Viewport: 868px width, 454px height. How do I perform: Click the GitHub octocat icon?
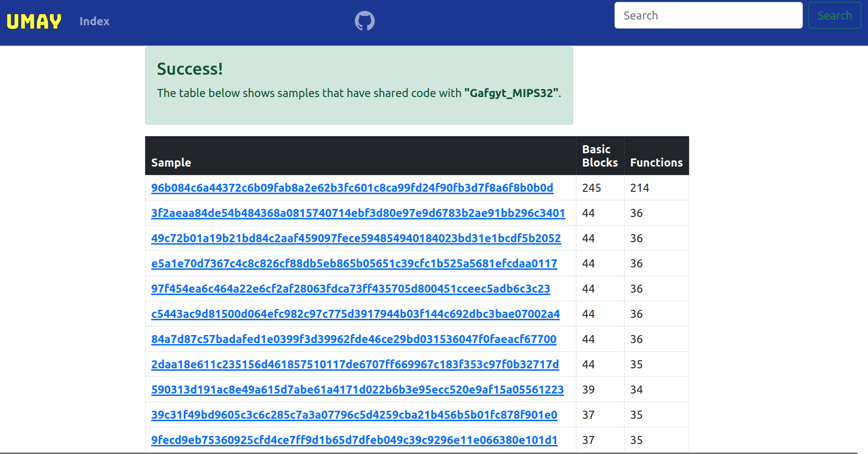tap(365, 21)
